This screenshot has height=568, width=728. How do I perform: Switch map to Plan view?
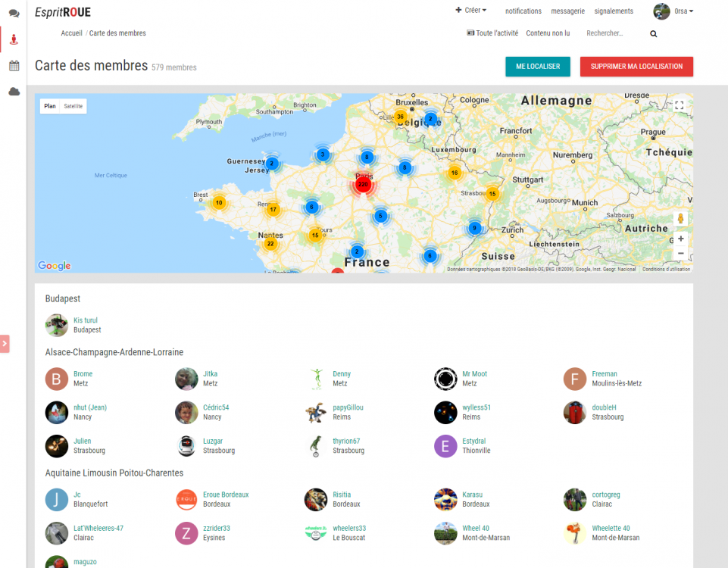pos(50,106)
